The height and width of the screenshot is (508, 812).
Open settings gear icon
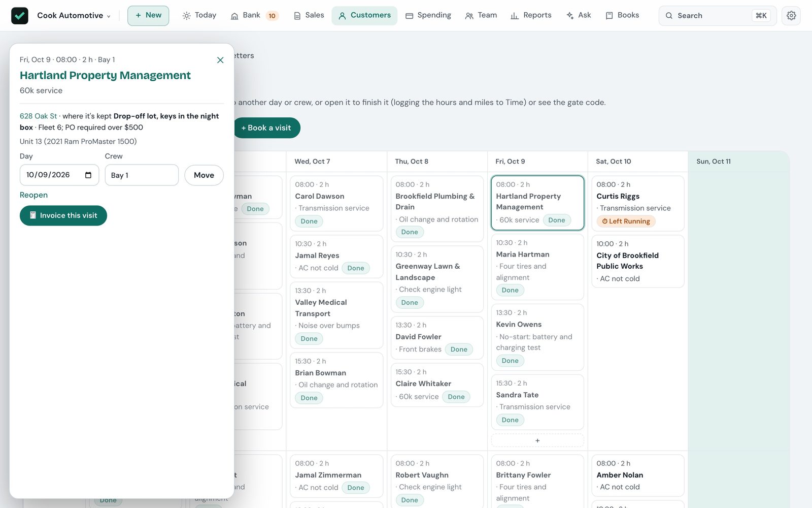tap(791, 16)
